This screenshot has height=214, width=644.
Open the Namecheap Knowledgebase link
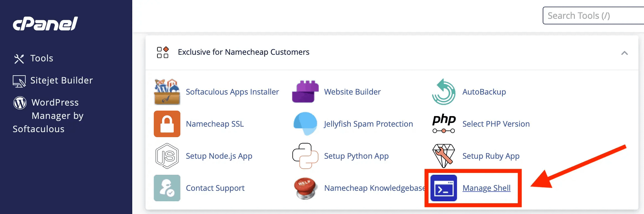pyautogui.click(x=375, y=188)
